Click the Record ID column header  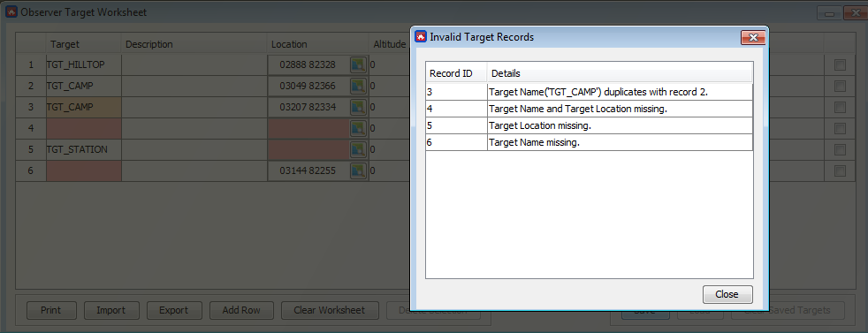(x=456, y=73)
